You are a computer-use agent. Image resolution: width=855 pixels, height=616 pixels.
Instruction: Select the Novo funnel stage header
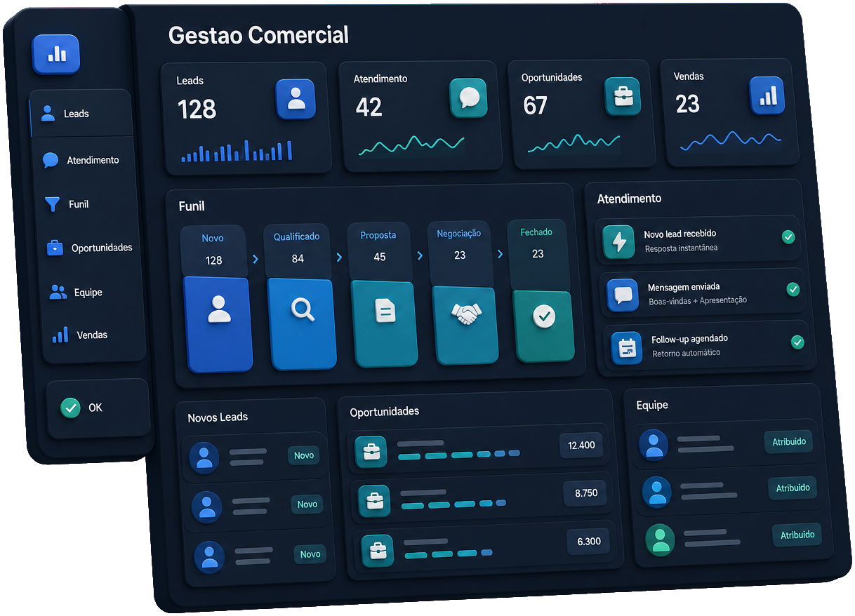213,250
